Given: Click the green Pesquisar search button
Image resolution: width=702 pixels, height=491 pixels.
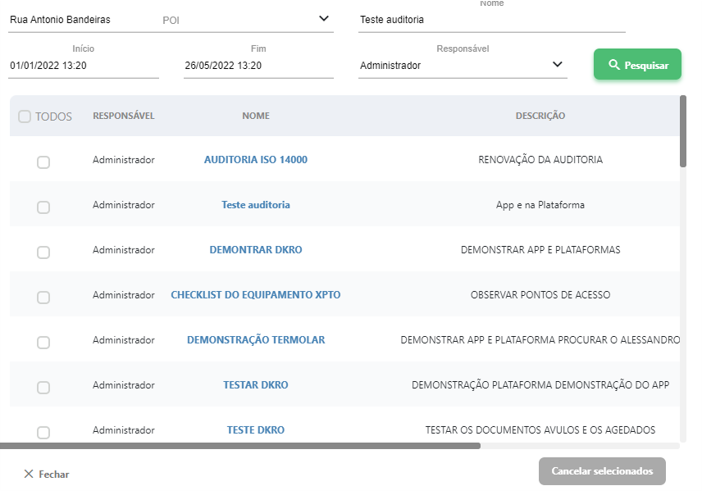Looking at the screenshot, I should (x=637, y=65).
